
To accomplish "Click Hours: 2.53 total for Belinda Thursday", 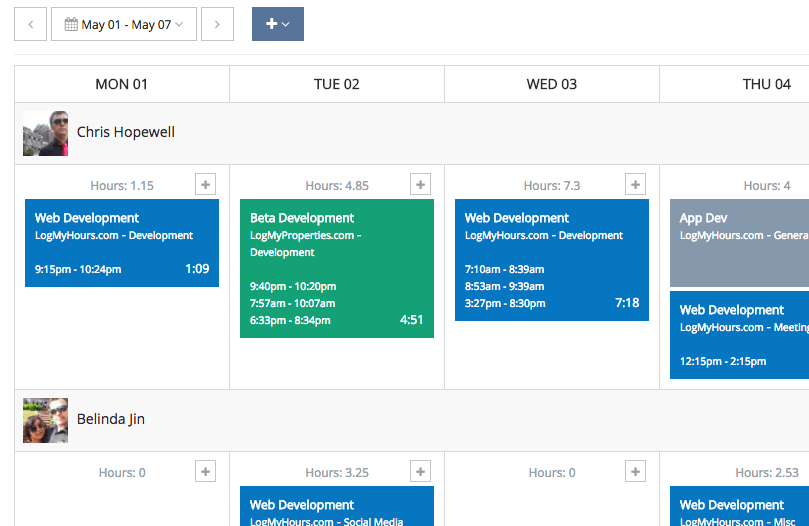I will [x=767, y=473].
